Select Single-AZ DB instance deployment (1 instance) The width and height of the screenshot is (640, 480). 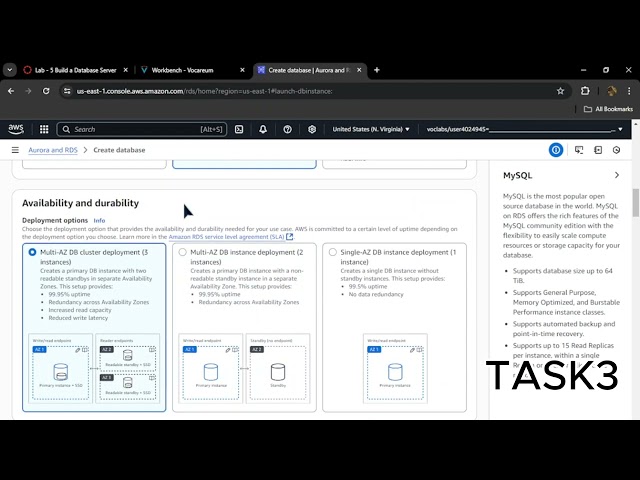click(333, 252)
